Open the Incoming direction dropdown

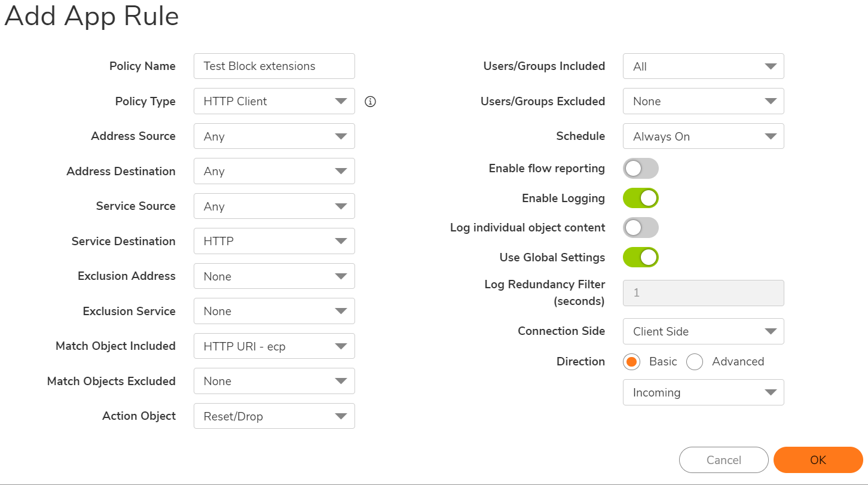point(703,393)
